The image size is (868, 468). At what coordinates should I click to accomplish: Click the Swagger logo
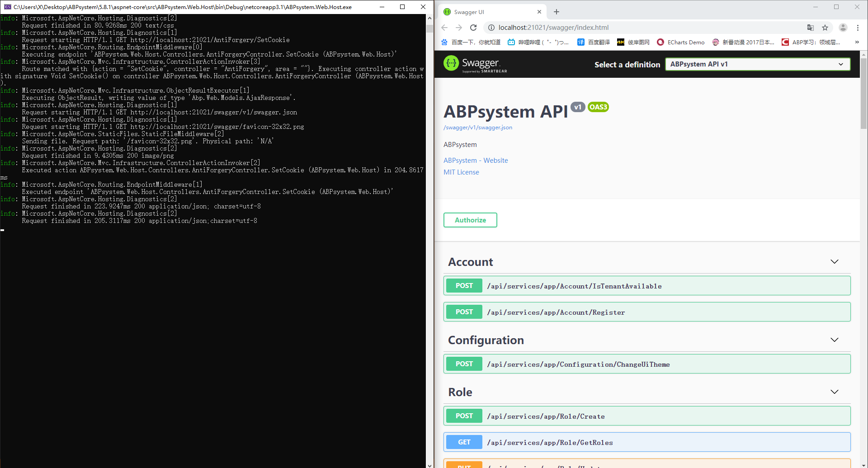pos(475,64)
